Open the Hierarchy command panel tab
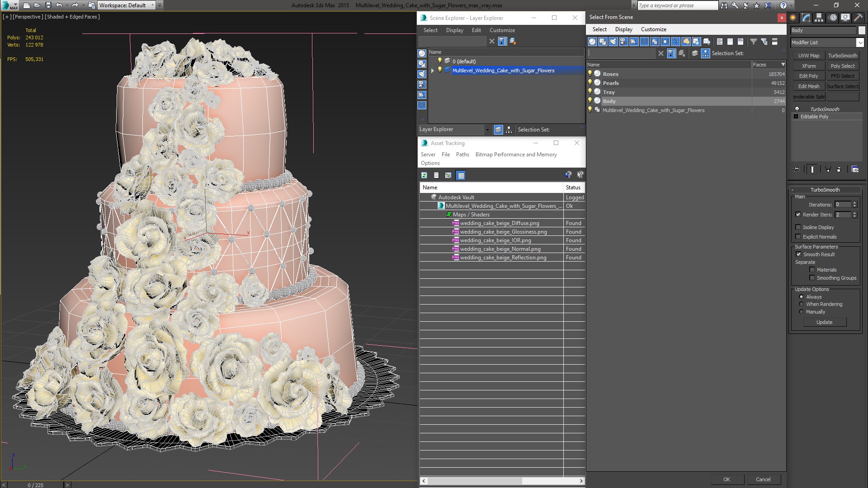The width and height of the screenshot is (868, 488). point(819,18)
